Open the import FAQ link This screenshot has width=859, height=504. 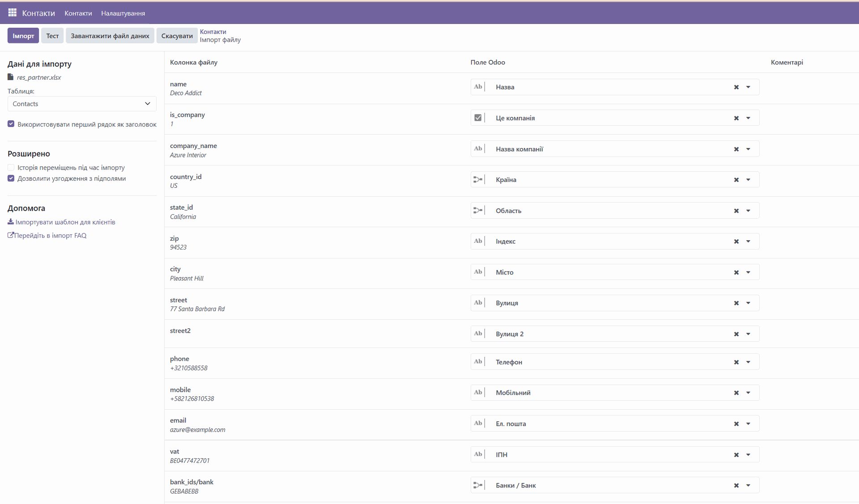pos(47,235)
